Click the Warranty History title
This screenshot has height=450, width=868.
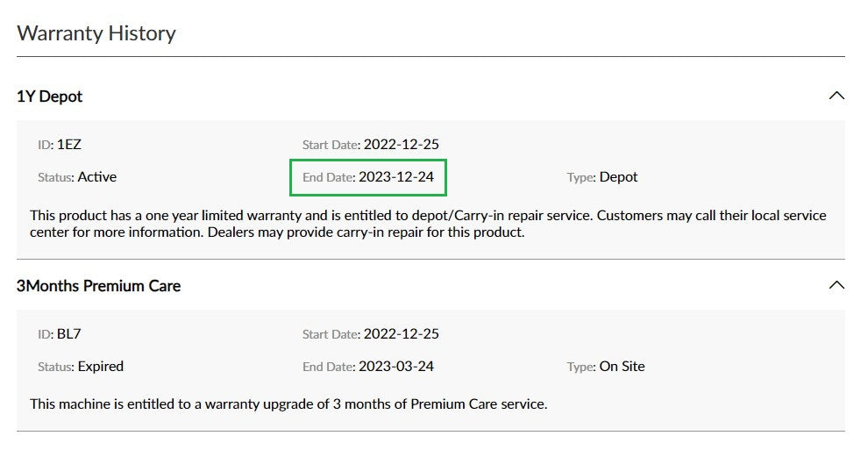[x=96, y=33]
